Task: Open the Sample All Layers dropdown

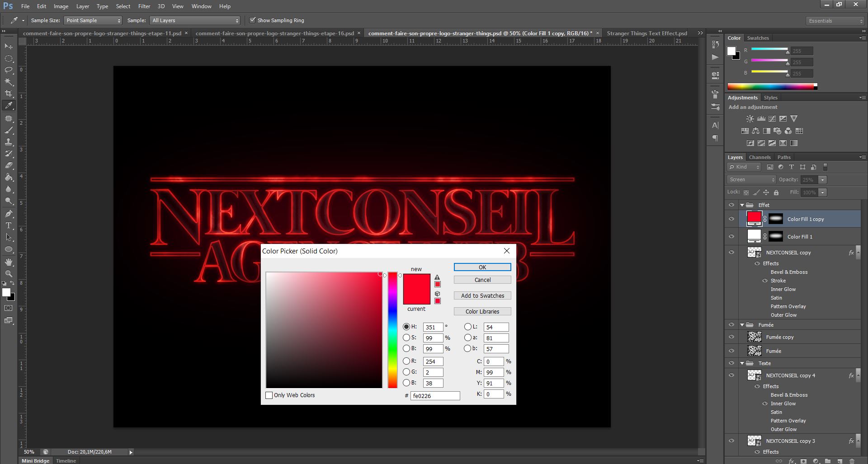Action: (195, 20)
